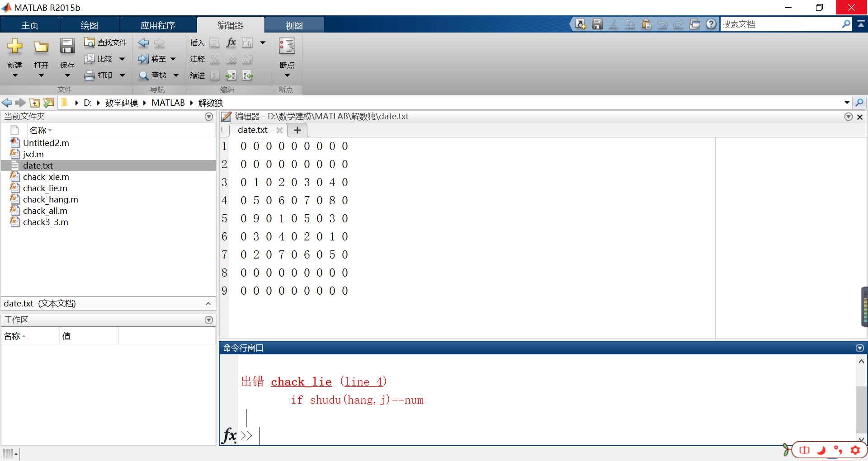Open command window actions menu
The height and width of the screenshot is (461, 868).
click(860, 348)
